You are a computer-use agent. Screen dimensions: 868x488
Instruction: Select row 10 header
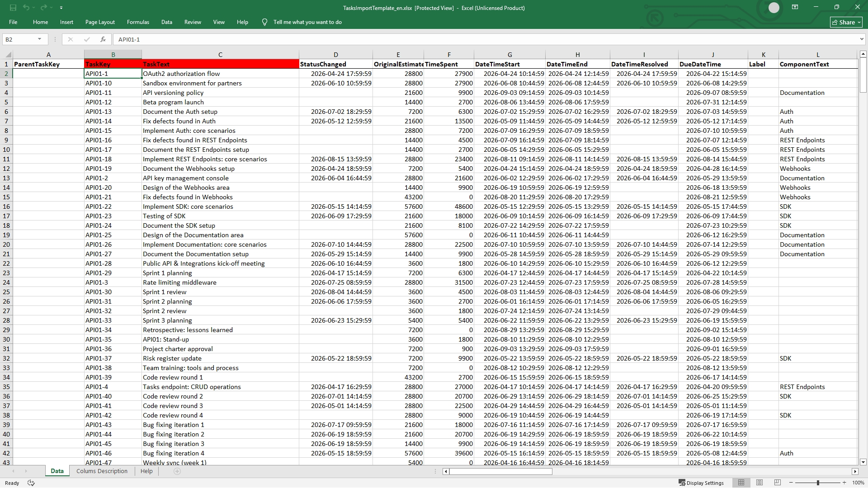(6, 150)
